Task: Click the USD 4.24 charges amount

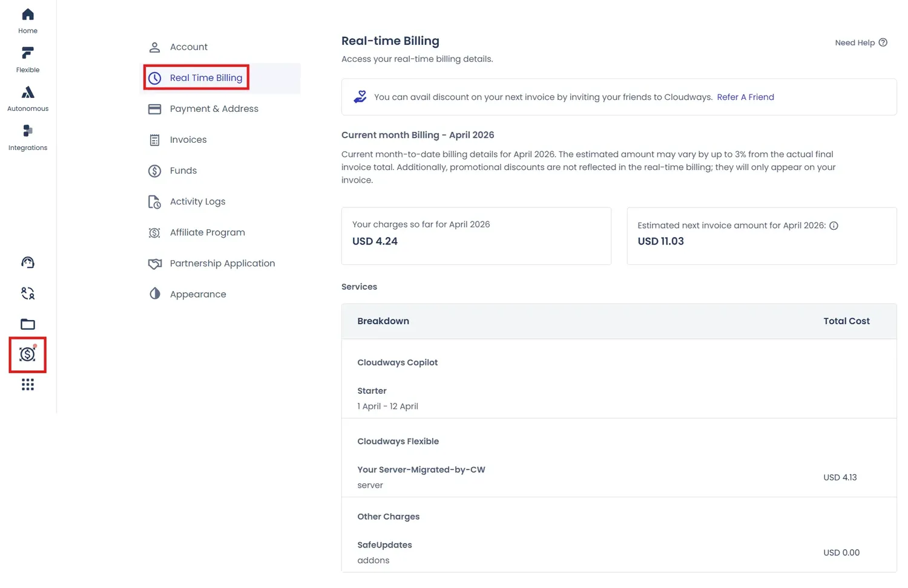Action: pyautogui.click(x=375, y=241)
